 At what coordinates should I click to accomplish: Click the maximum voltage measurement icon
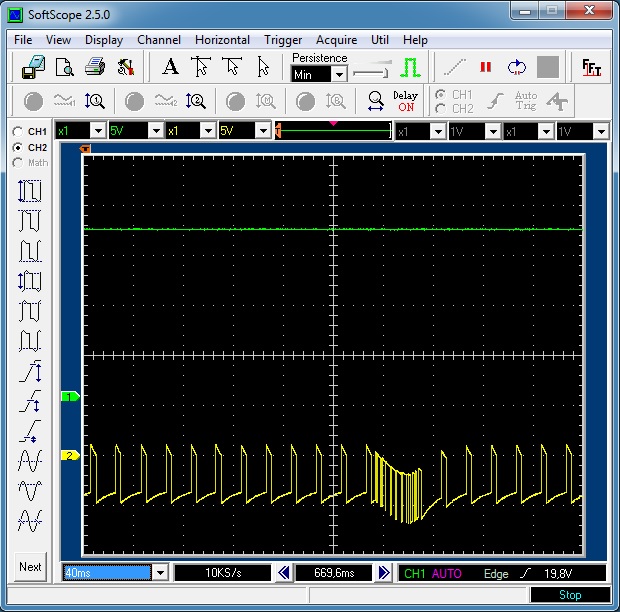coord(30,221)
